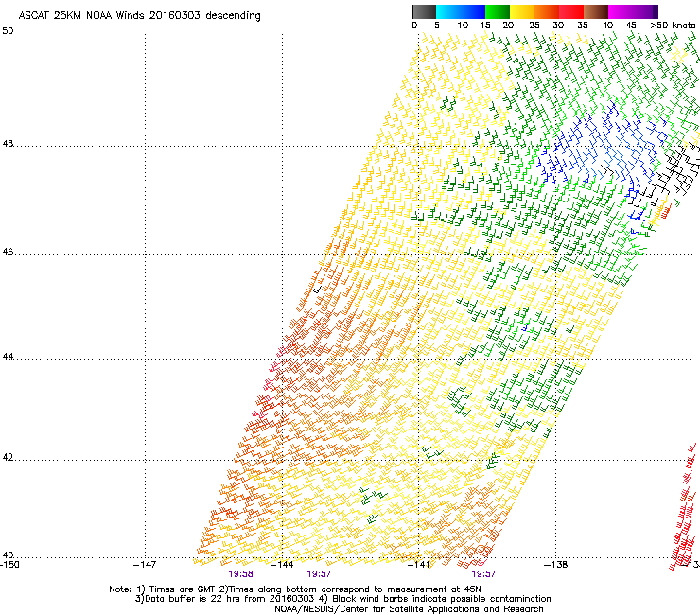Click the green 15-20 knots legend swatch
The width and height of the screenshot is (700, 615).
point(498,11)
